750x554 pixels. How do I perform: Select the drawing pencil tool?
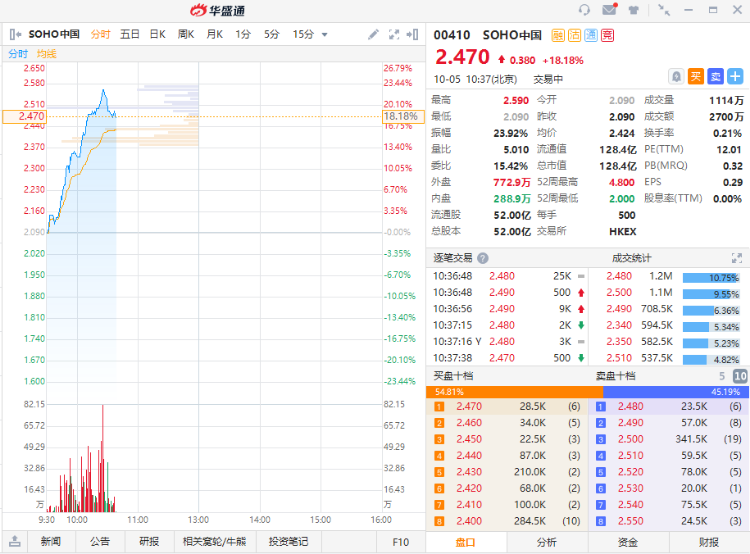click(374, 34)
